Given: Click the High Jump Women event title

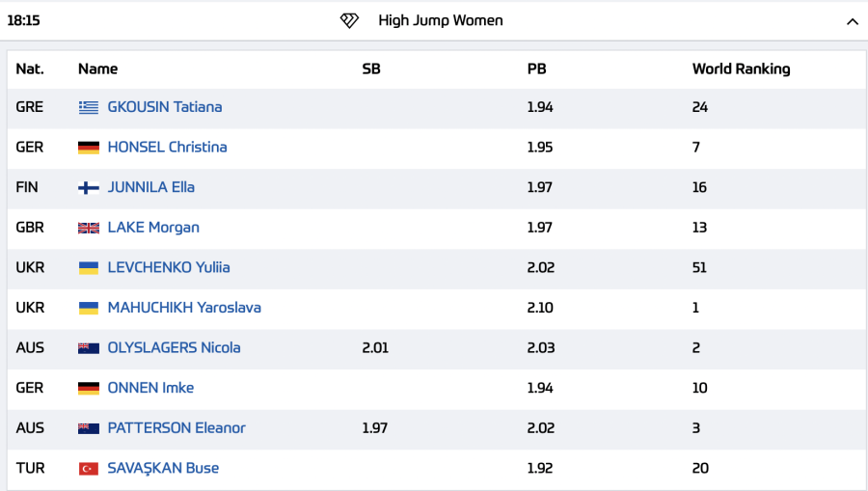Looking at the screenshot, I should (x=440, y=20).
